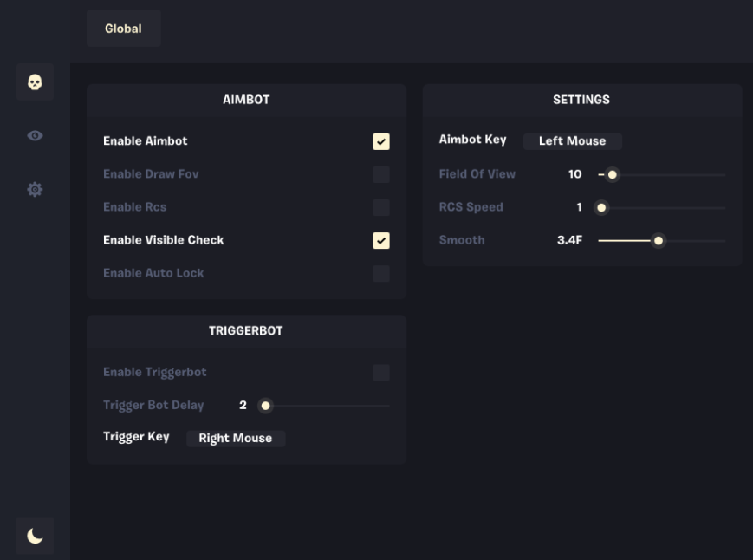The height and width of the screenshot is (560, 753).
Task: Turn on the Enable Auto Lock checkbox
Action: coord(381,274)
